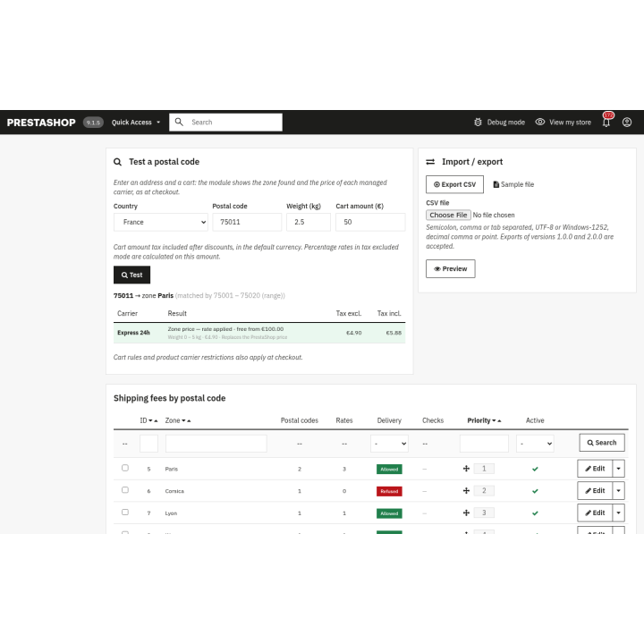Click the Debug mode bug icon
Image resolution: width=644 pixels, height=644 pixels.
click(x=478, y=122)
